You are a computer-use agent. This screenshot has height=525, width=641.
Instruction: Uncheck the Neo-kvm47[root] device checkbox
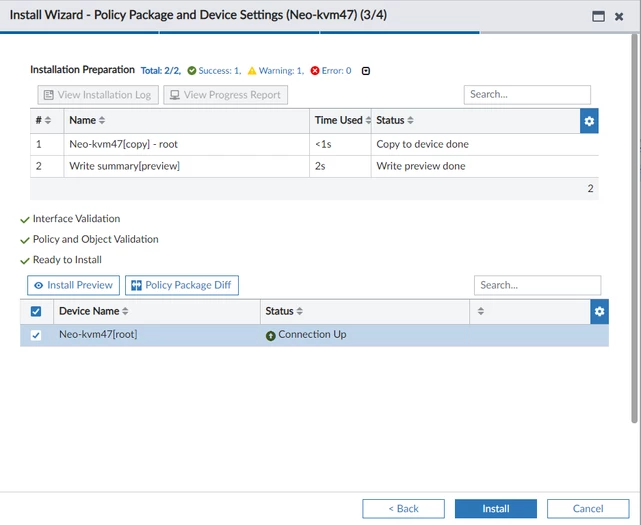click(x=36, y=335)
